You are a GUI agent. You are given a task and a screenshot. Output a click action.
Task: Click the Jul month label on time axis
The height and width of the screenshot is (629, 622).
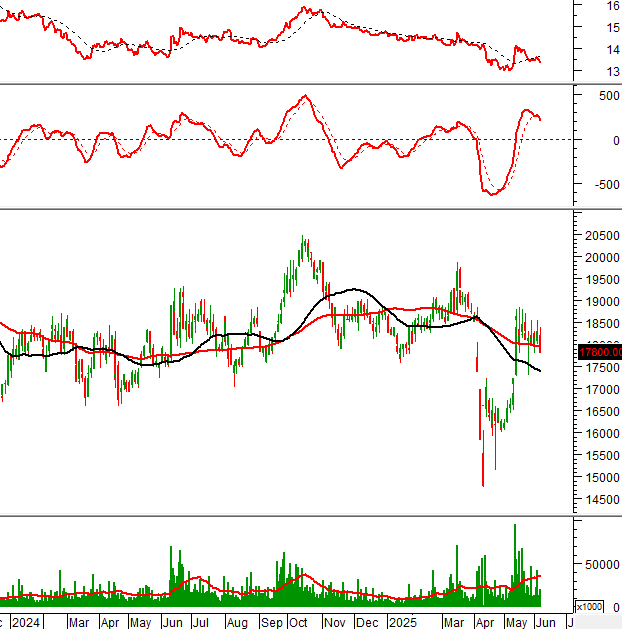coord(201,622)
